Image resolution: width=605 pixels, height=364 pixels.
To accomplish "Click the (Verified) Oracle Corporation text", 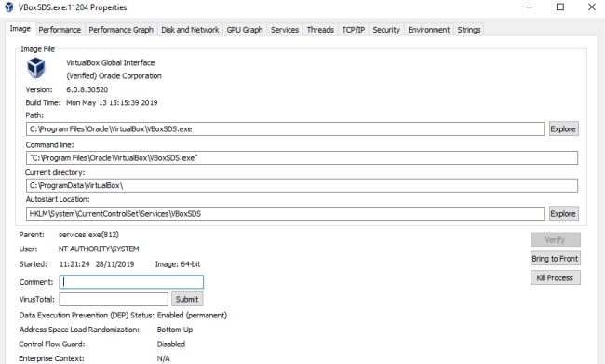I will click(114, 76).
